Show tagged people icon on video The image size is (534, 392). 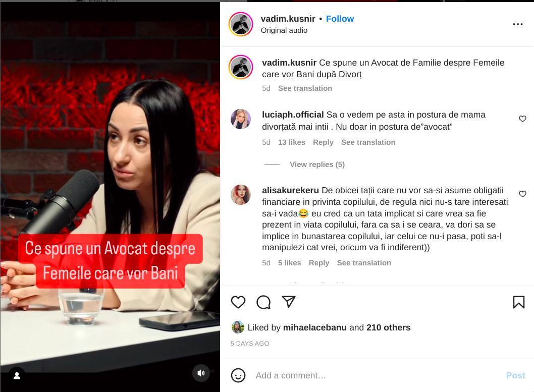(x=17, y=375)
